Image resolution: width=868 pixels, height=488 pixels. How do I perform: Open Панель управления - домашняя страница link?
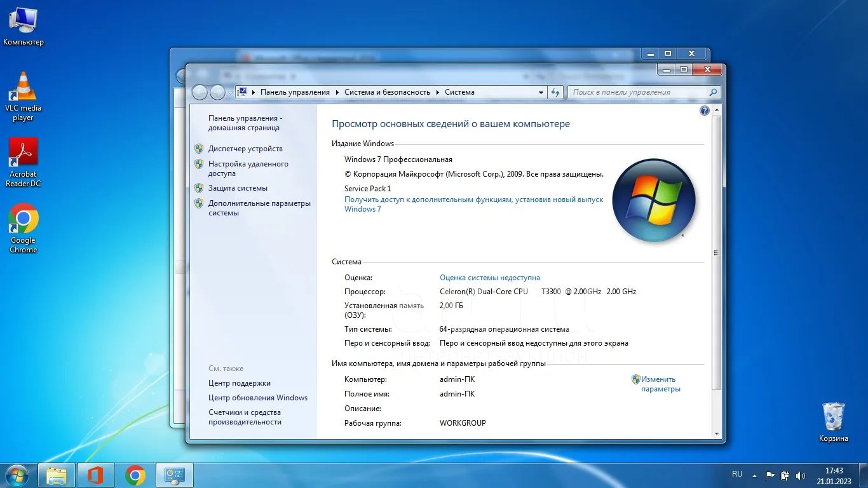pos(245,123)
